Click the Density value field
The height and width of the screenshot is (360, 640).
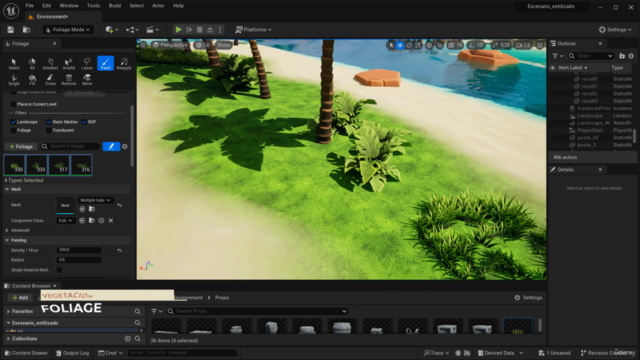click(79, 250)
